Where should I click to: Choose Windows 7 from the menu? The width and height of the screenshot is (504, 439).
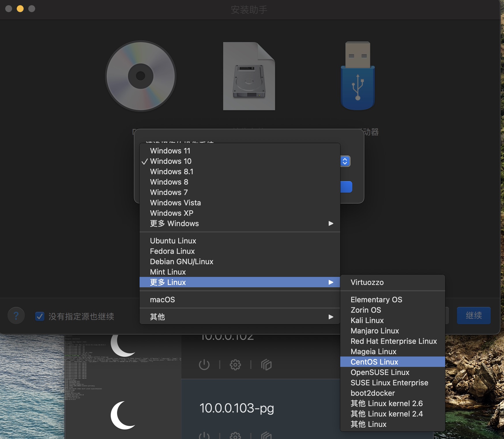click(x=240, y=192)
